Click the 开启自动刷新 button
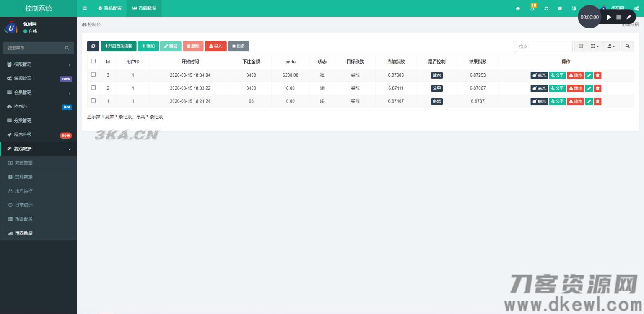The width and height of the screenshot is (644, 314). click(x=119, y=46)
